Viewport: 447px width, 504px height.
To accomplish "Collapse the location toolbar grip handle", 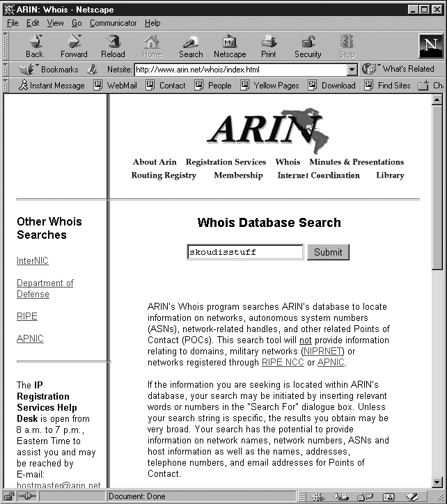I will [6, 69].
